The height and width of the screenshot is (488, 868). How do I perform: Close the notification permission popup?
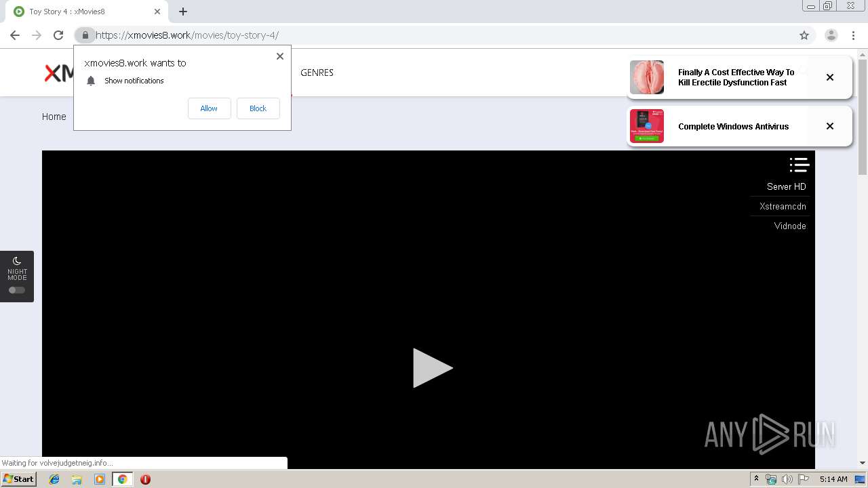click(x=280, y=56)
